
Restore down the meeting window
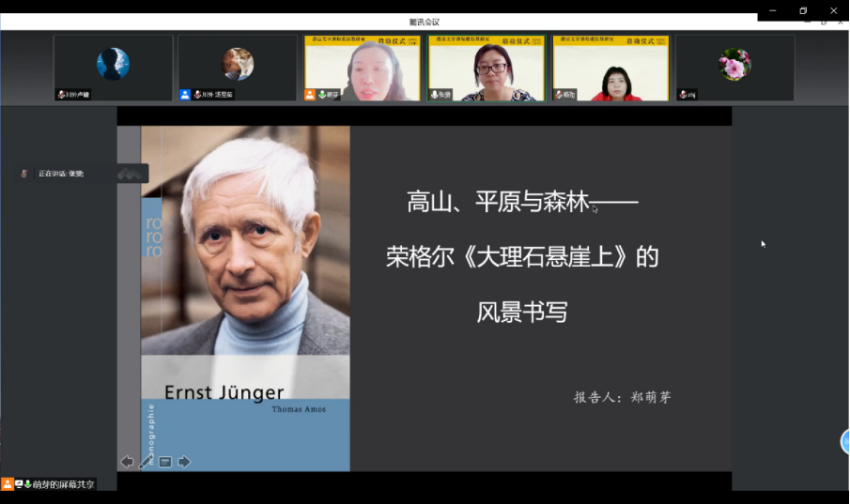(x=803, y=10)
